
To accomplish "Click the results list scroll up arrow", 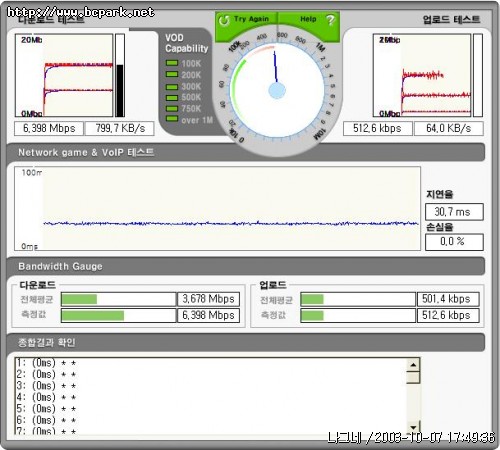I will [413, 365].
